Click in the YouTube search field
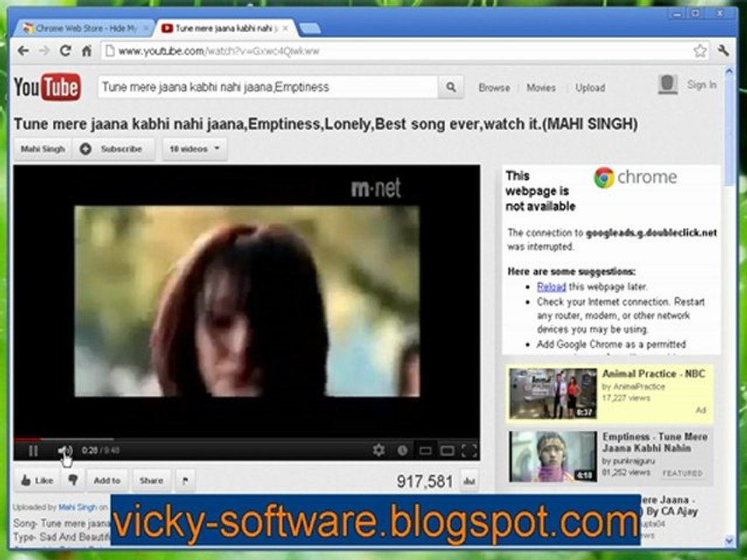This screenshot has width=747, height=560. [x=268, y=87]
